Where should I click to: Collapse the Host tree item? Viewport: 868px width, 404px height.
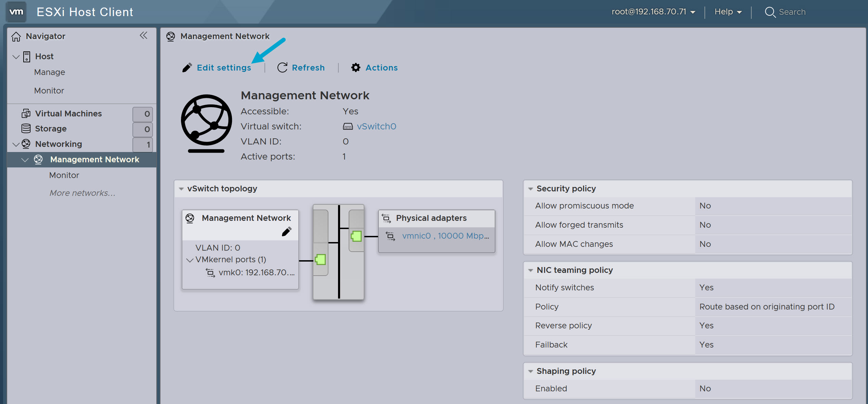tap(16, 56)
